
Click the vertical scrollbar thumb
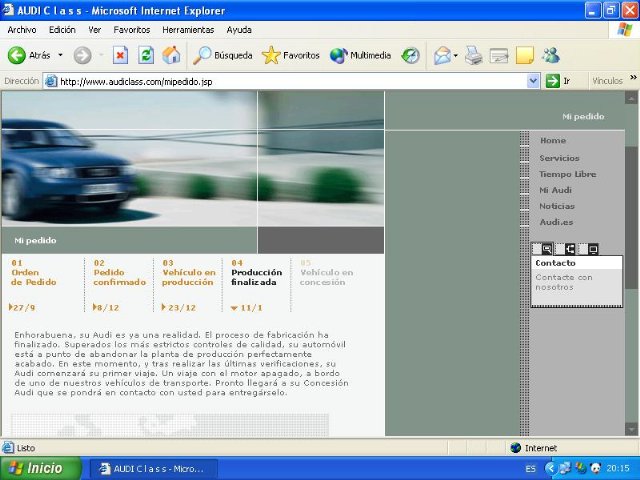click(x=631, y=218)
